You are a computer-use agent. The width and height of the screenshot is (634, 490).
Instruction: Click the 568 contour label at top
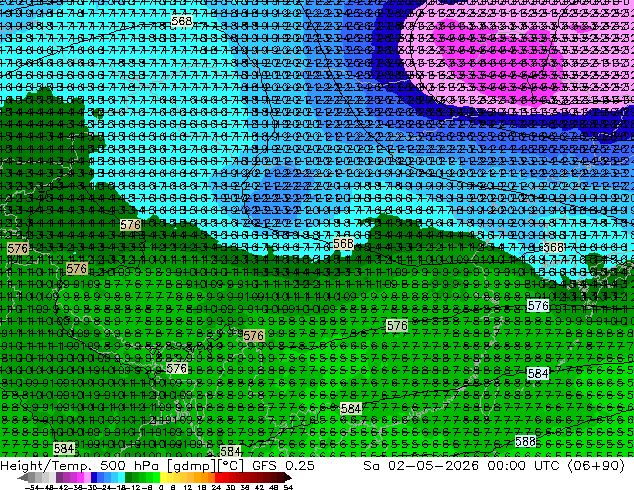coord(182,20)
